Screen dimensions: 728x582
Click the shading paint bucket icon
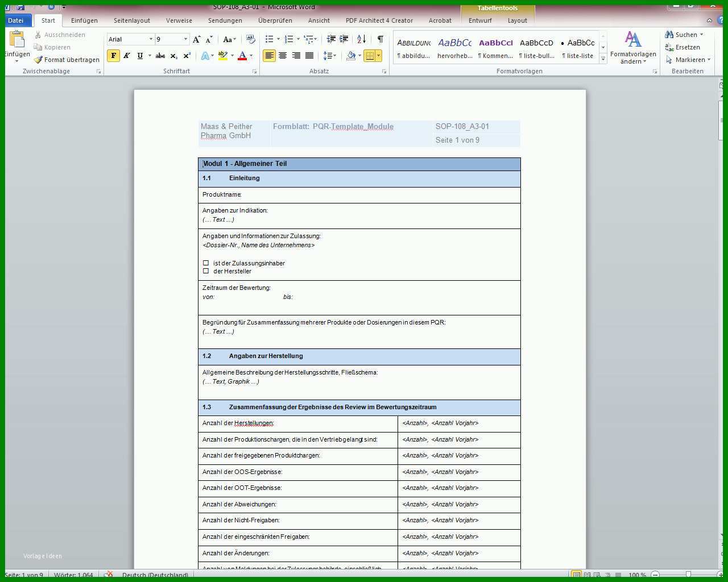[x=351, y=55]
